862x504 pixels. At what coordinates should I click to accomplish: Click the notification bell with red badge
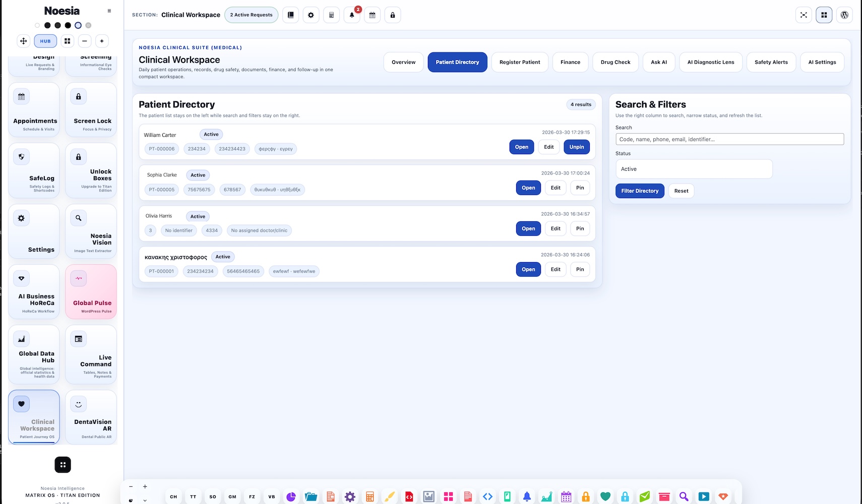(352, 15)
